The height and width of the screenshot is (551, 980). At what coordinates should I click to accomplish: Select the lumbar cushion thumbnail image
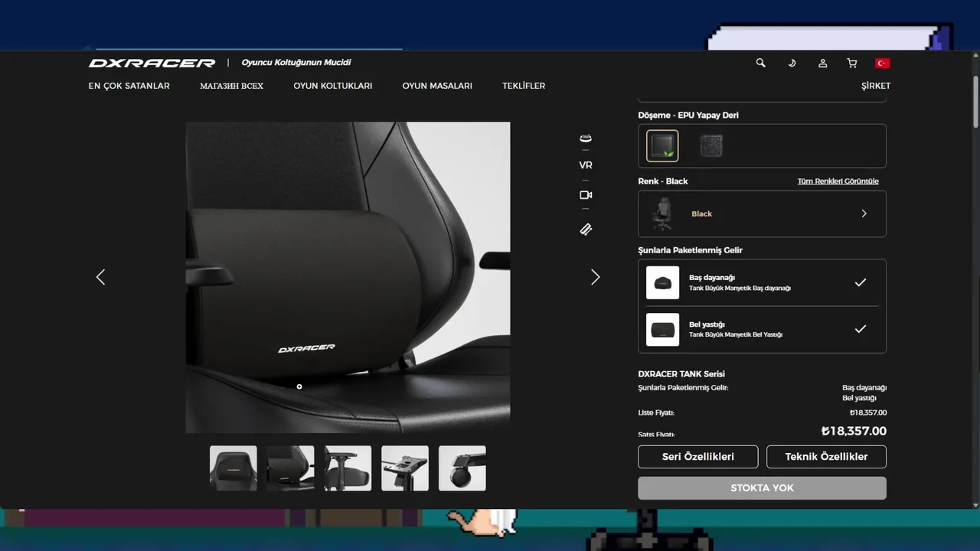pyautogui.click(x=290, y=468)
